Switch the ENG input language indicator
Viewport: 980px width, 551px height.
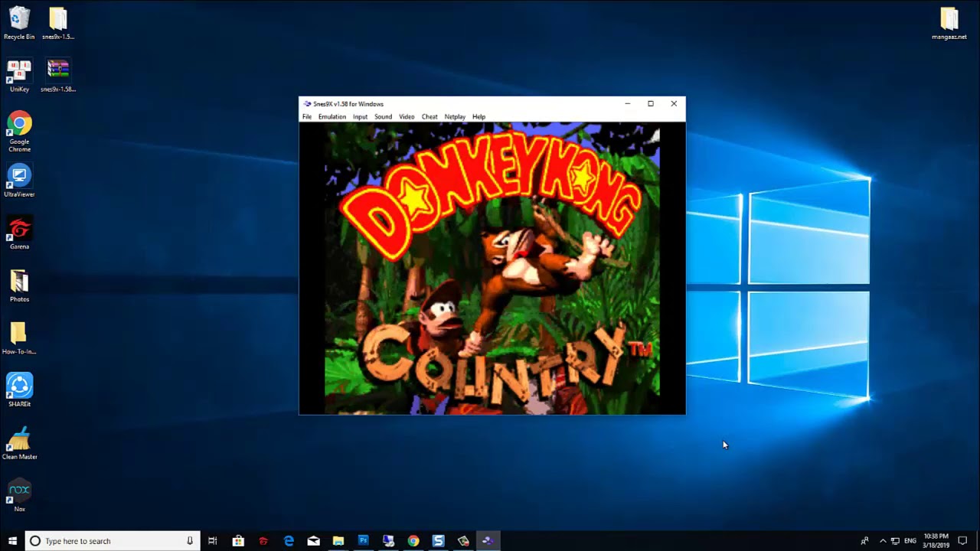tap(910, 541)
